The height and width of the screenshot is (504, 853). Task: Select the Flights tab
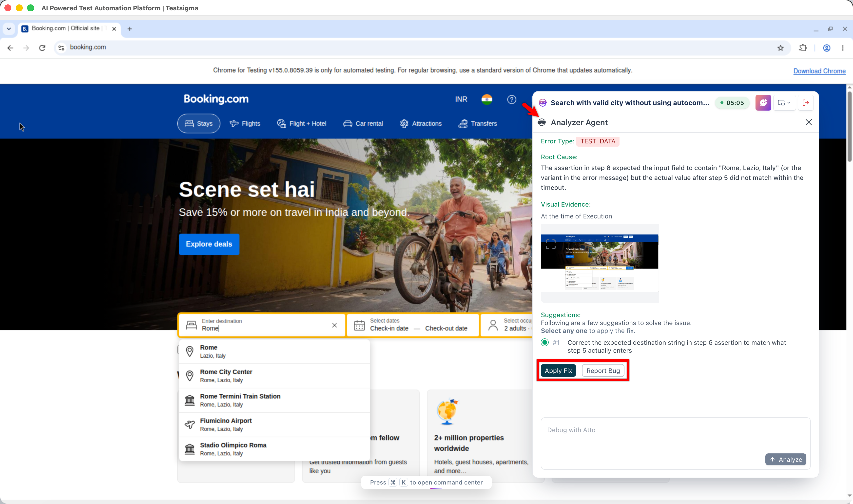[x=245, y=123]
